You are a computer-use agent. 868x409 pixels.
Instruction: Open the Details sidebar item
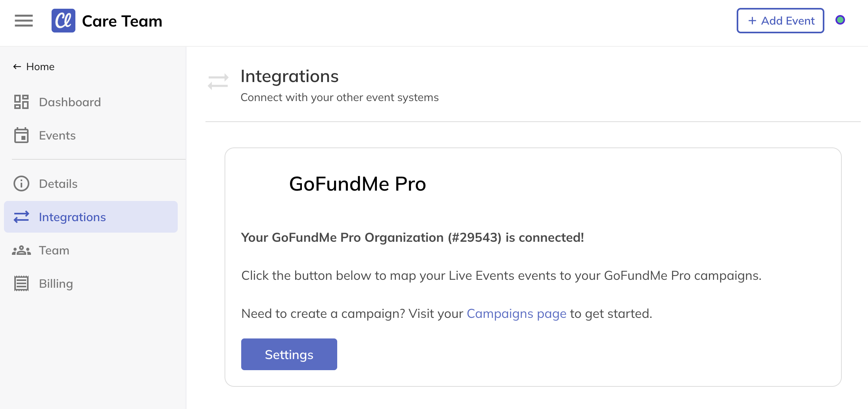[x=91, y=183]
